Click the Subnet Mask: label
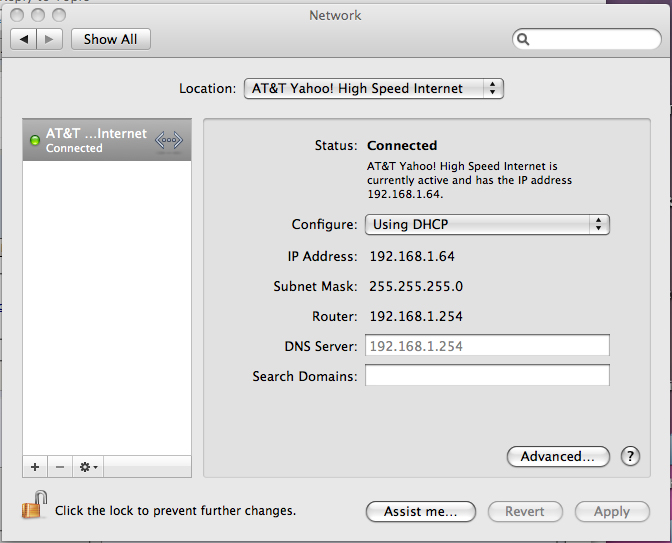 point(315,286)
